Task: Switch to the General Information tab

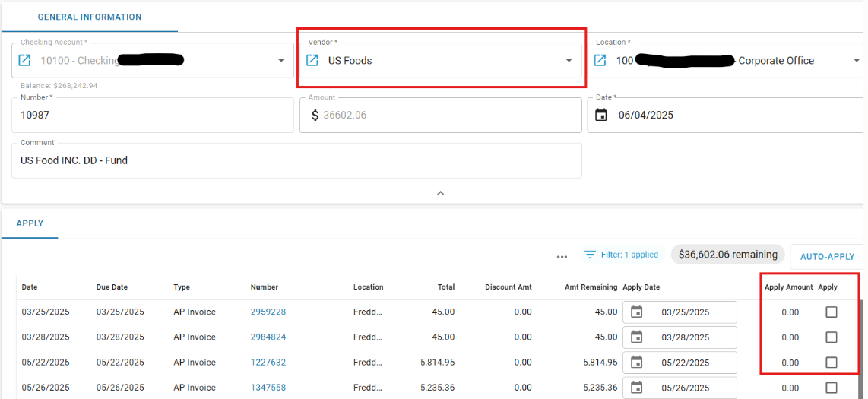Action: 90,17
